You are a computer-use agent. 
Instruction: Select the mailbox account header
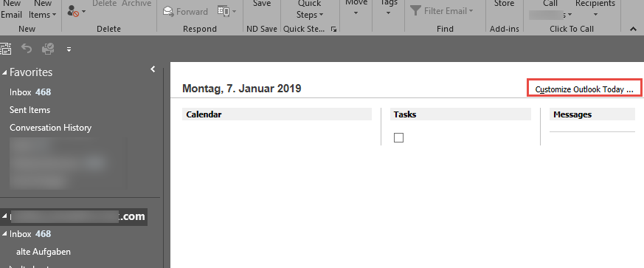[x=74, y=216]
